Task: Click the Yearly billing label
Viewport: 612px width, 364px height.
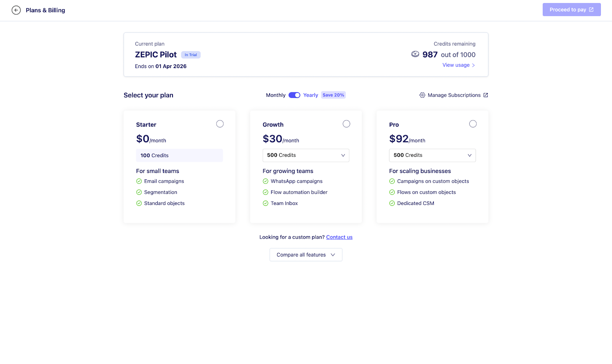Action: coord(311,95)
